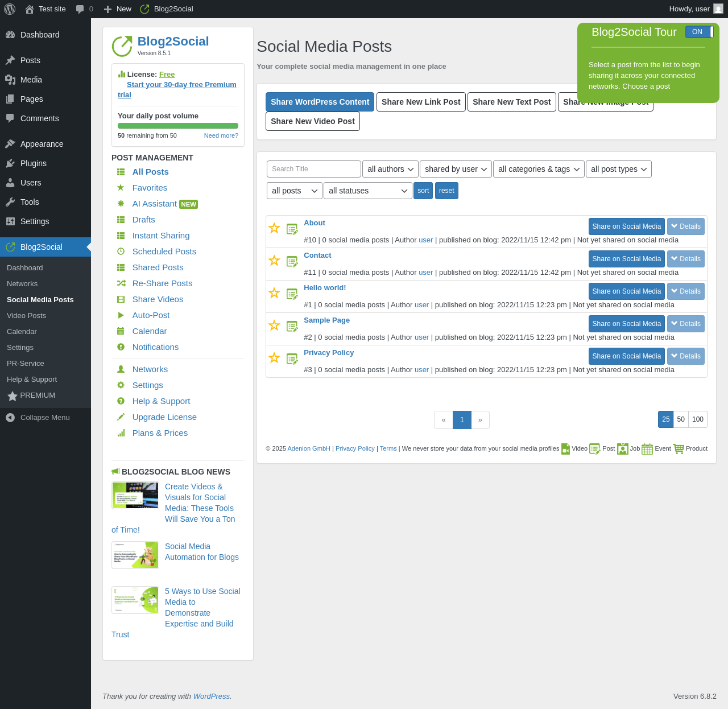Click the Upgrade License pencil icon
Image resolution: width=728 pixels, height=709 pixels.
click(121, 417)
